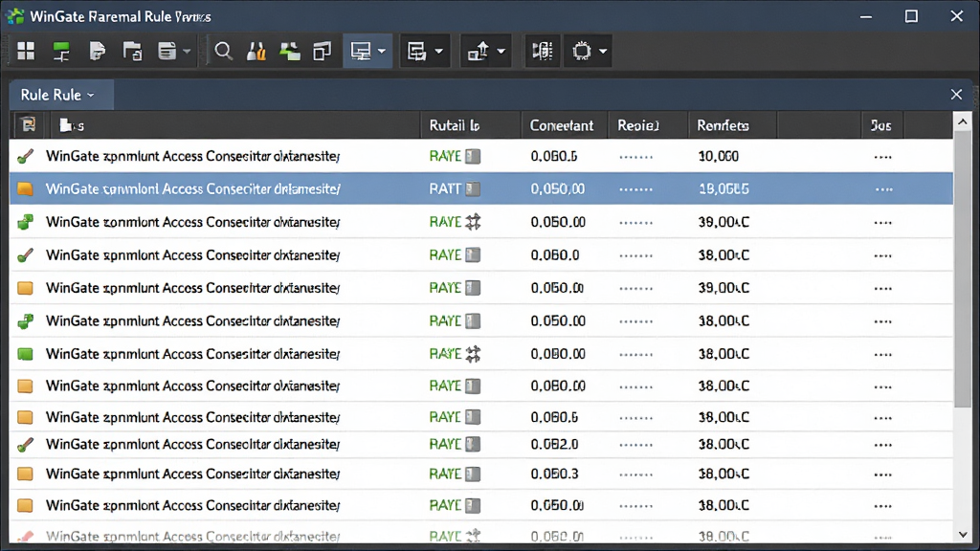Click the orange status icon on the 0.060.3 row
The height and width of the screenshot is (551, 980).
(25, 474)
